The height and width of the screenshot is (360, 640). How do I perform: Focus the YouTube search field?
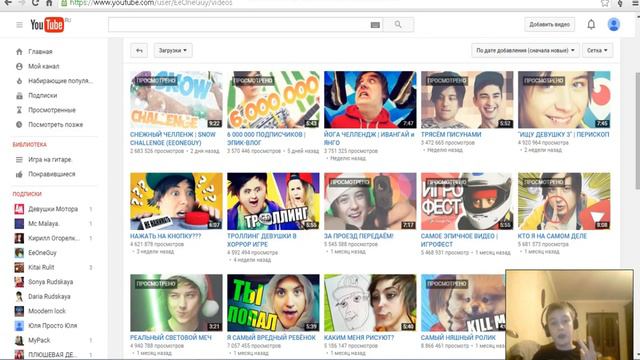239,25
